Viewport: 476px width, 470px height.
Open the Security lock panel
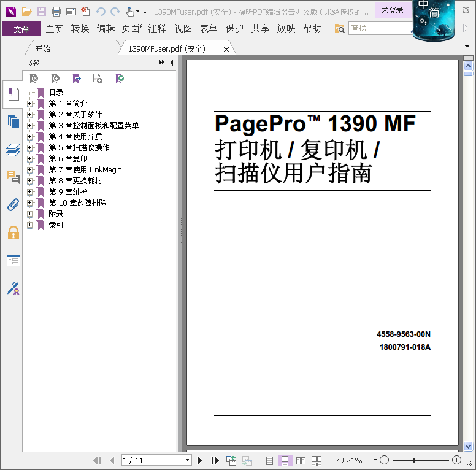pyautogui.click(x=13, y=233)
